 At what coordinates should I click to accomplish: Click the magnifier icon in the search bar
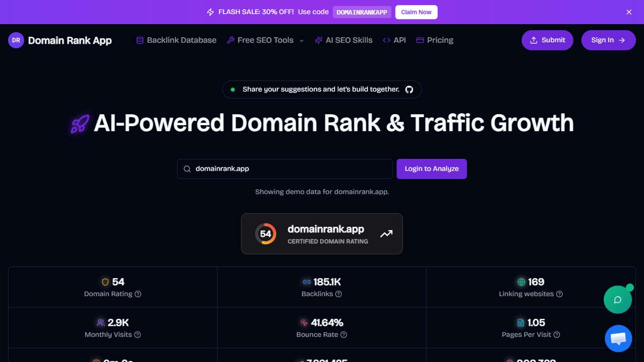tap(187, 168)
